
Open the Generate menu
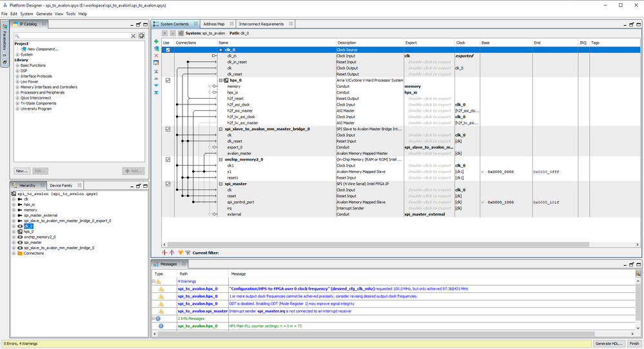click(44, 14)
